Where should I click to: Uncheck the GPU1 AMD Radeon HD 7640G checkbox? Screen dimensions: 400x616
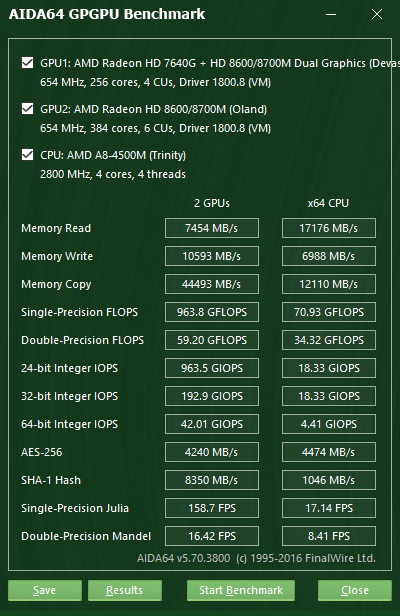(28, 63)
